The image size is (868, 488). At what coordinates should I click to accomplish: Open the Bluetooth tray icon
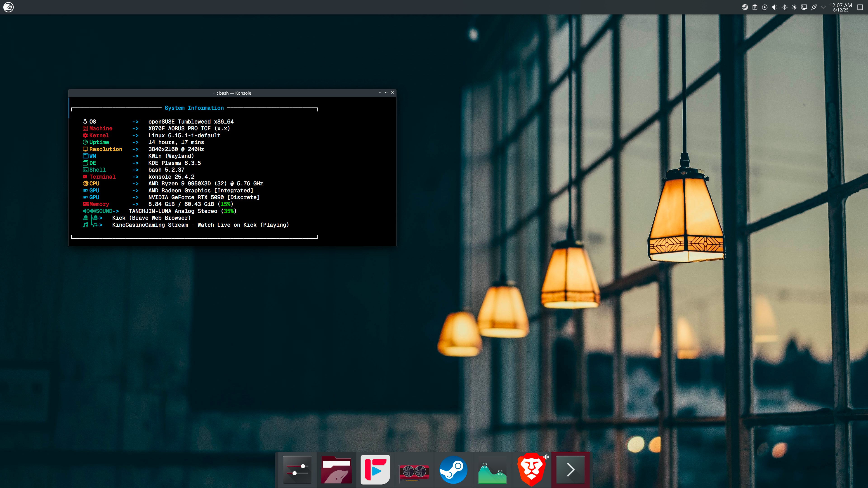(784, 7)
